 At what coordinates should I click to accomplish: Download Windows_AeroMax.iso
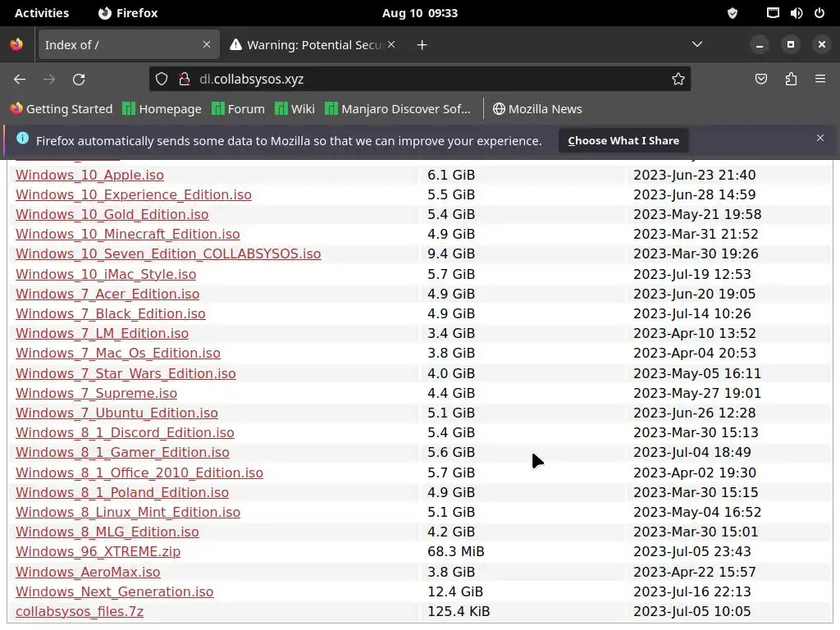[88, 572]
